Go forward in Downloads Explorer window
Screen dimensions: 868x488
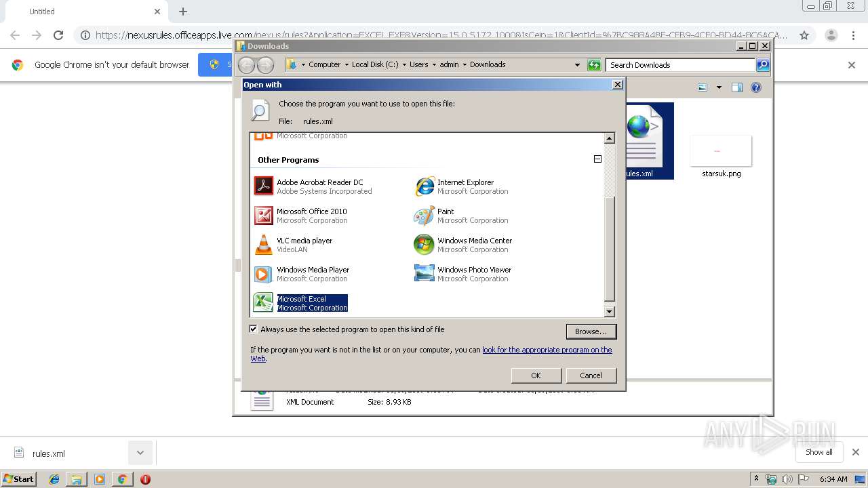[x=265, y=65]
